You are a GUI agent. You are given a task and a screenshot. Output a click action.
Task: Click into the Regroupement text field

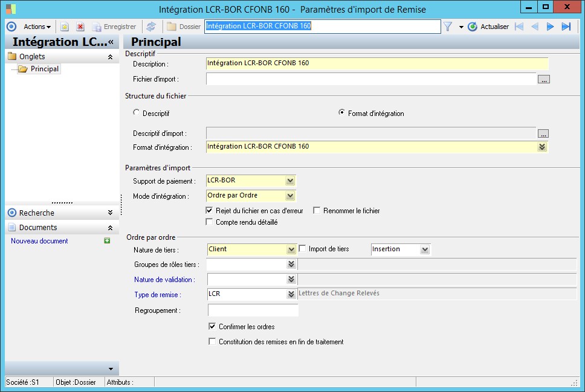point(253,310)
